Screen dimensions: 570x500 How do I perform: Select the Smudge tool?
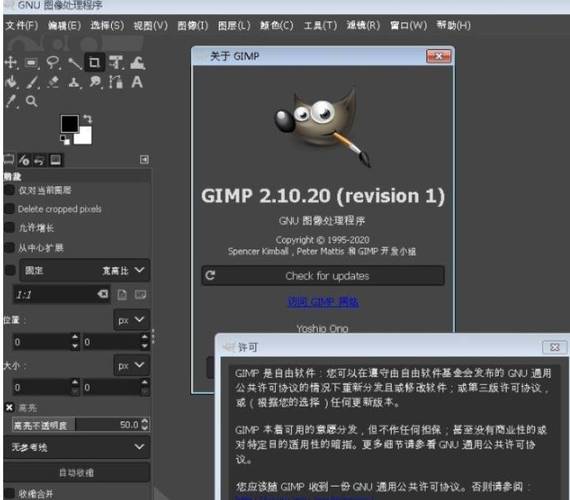point(95,82)
